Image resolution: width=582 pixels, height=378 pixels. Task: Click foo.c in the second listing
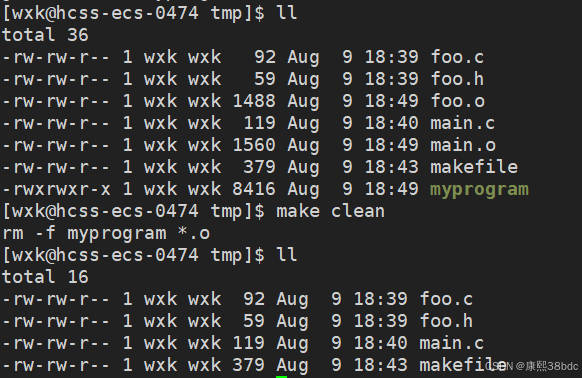pos(447,299)
